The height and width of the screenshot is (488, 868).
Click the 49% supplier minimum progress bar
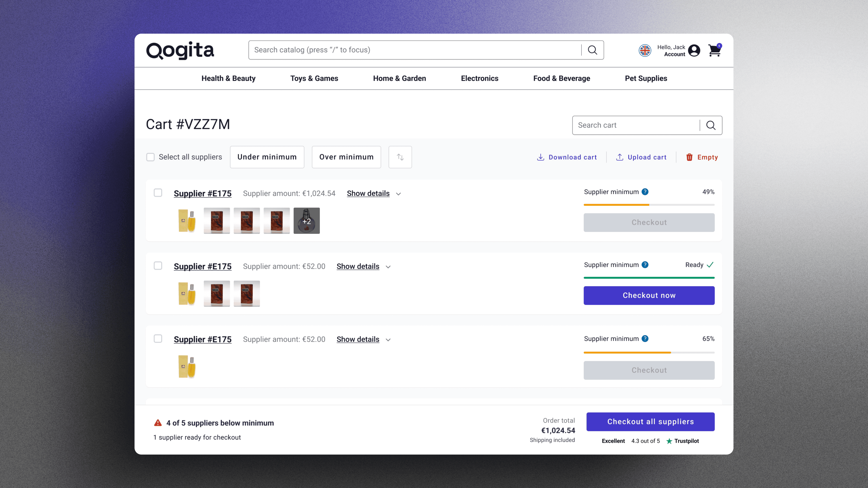coord(649,205)
